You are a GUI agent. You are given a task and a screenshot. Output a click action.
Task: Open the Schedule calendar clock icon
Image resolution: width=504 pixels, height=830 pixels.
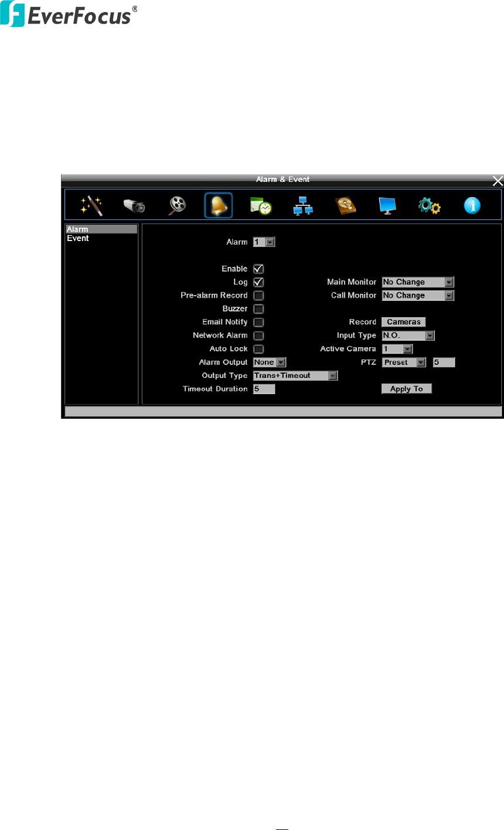pyautogui.click(x=261, y=205)
